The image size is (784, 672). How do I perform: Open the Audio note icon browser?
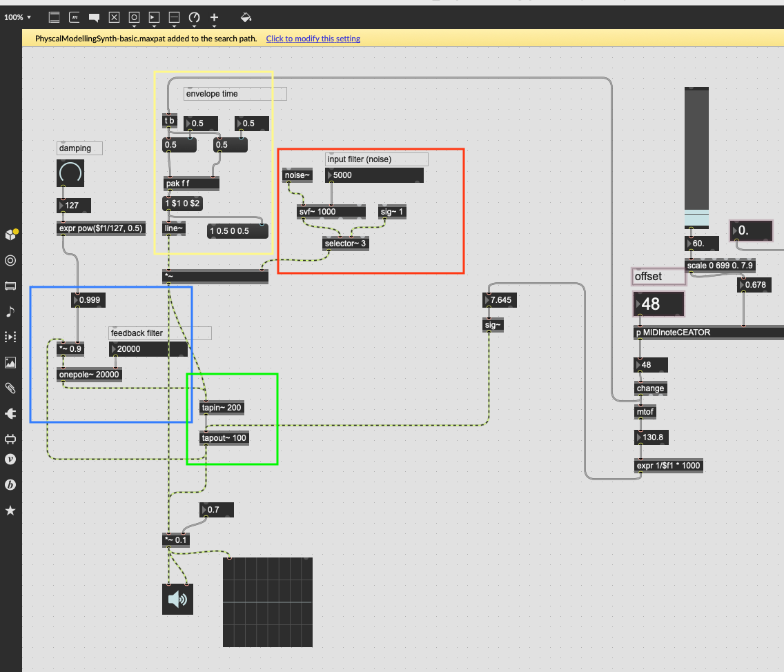10,312
